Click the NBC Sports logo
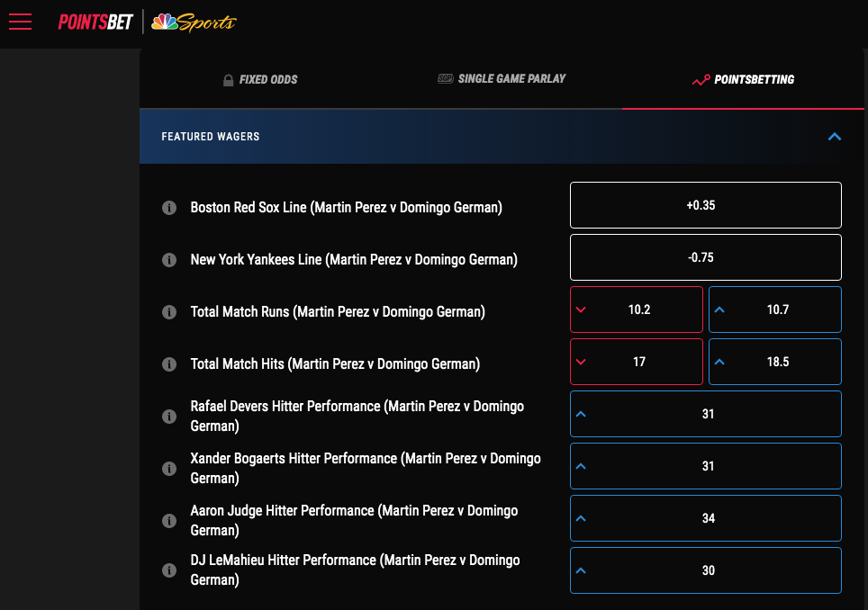The height and width of the screenshot is (610, 868). click(194, 22)
